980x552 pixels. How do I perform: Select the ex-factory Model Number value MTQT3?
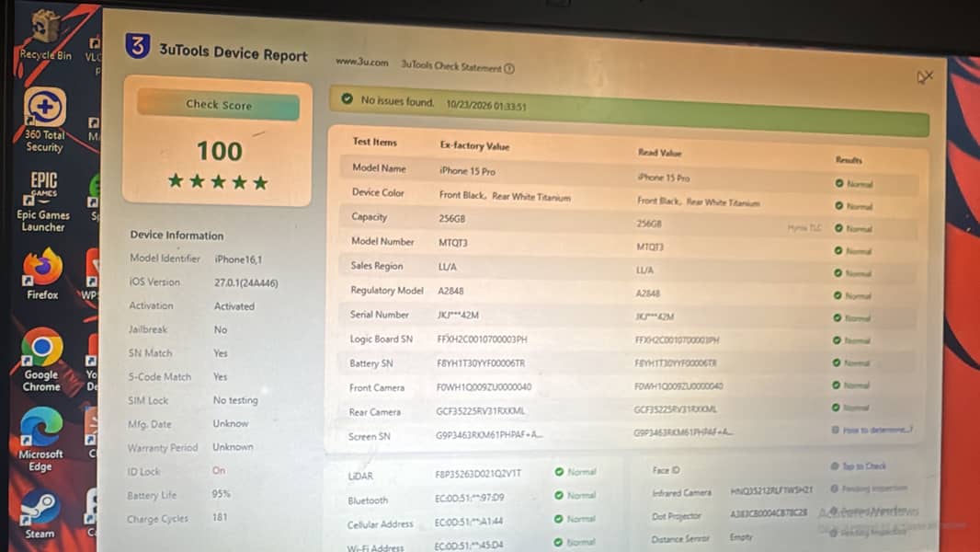453,243
